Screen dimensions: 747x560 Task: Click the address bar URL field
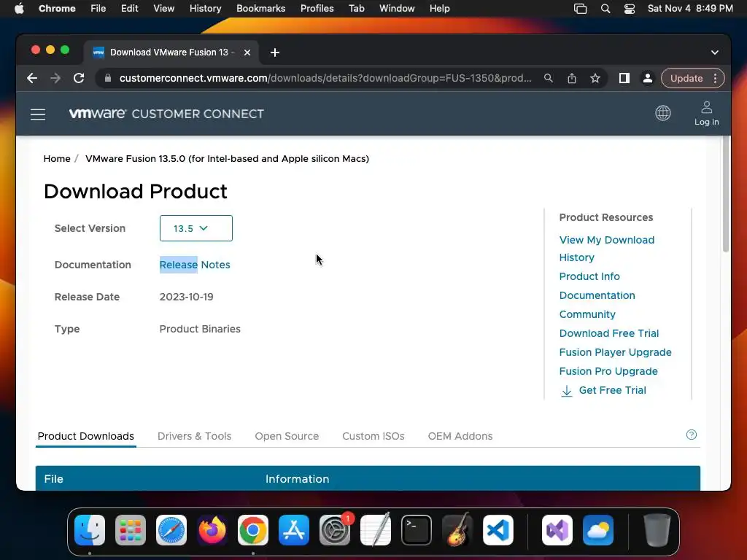(325, 78)
